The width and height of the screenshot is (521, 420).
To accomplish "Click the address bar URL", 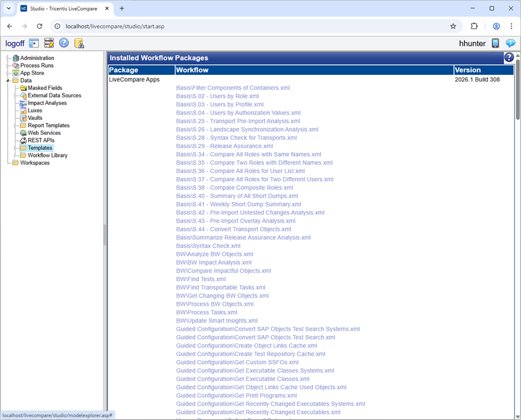I will [x=115, y=26].
